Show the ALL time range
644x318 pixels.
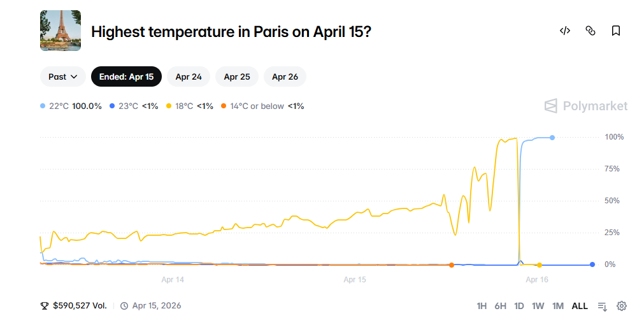580,306
